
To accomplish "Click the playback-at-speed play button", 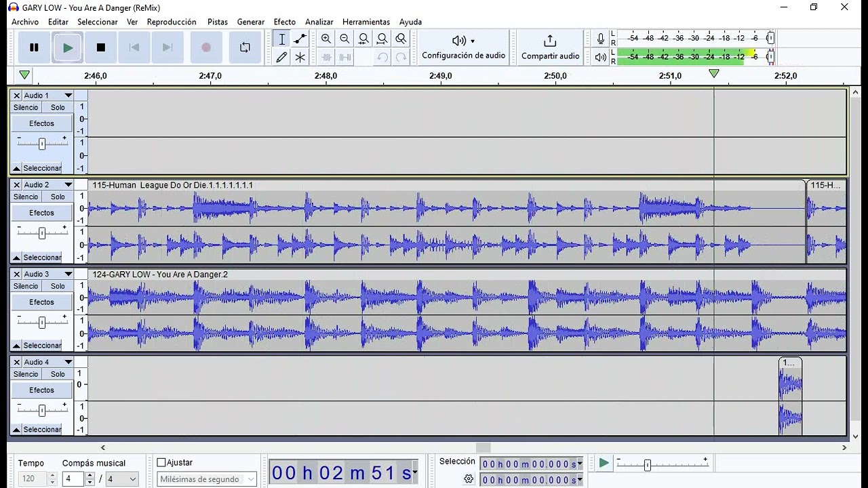I will [604, 464].
